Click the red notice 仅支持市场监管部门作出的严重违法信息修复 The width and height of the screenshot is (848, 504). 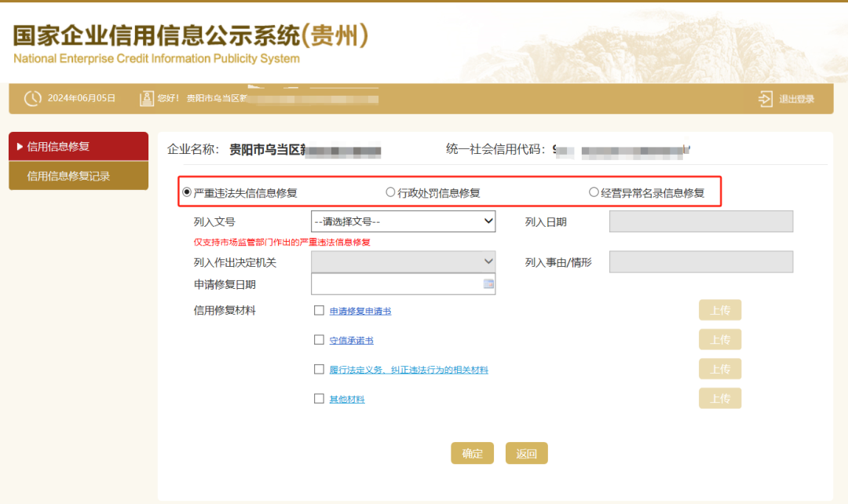click(282, 243)
